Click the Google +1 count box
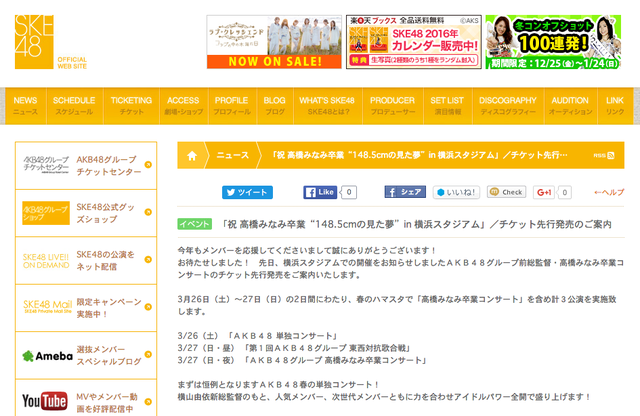This screenshot has height=416, width=640. pos(565,192)
